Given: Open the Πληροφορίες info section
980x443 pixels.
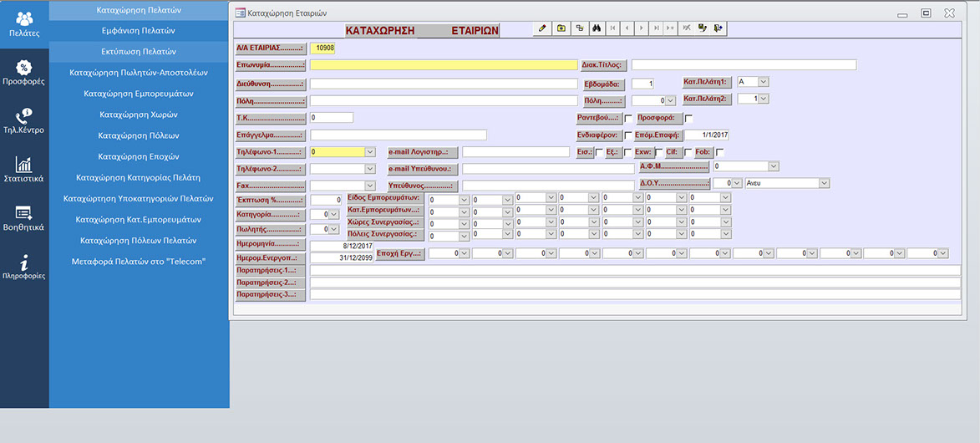Looking at the screenshot, I should point(24,267).
